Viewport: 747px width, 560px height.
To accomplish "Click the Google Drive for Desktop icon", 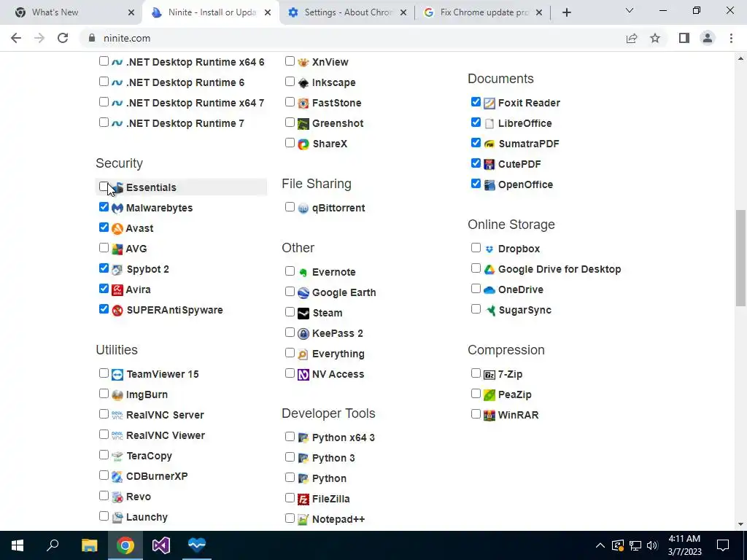I will pos(489,270).
